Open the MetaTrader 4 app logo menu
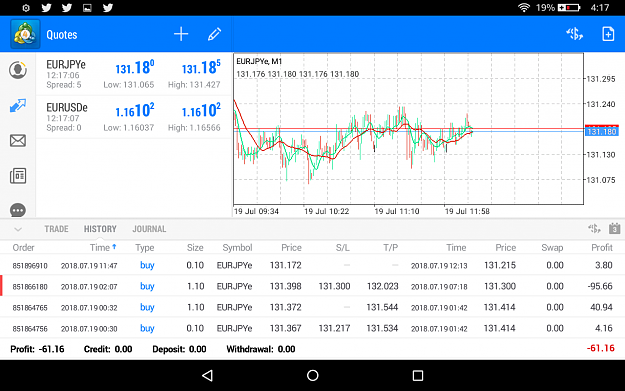Viewport: 625px width, 391px height. click(25, 34)
